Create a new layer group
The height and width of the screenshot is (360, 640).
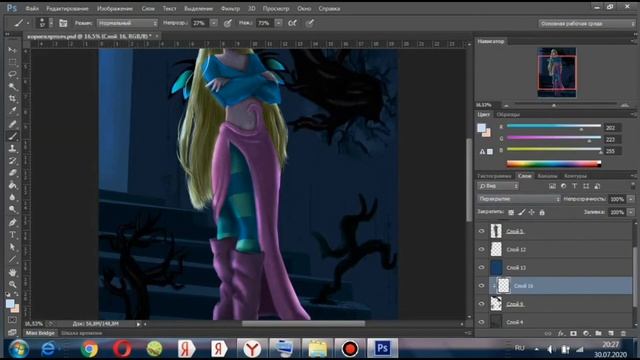[598, 333]
